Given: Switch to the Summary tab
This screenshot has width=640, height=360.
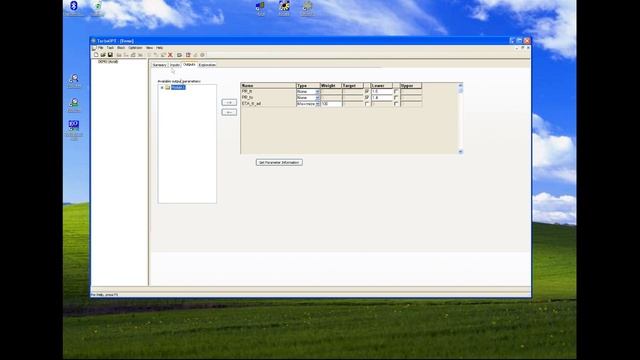Looking at the screenshot, I should (160, 65).
